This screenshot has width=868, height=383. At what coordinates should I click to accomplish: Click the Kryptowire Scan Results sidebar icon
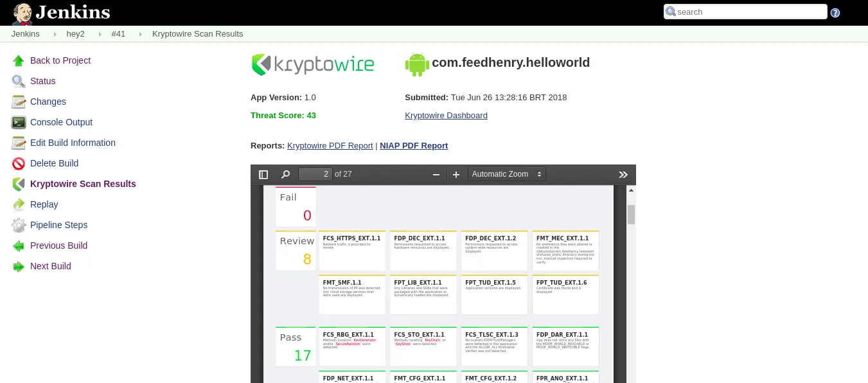(19, 184)
